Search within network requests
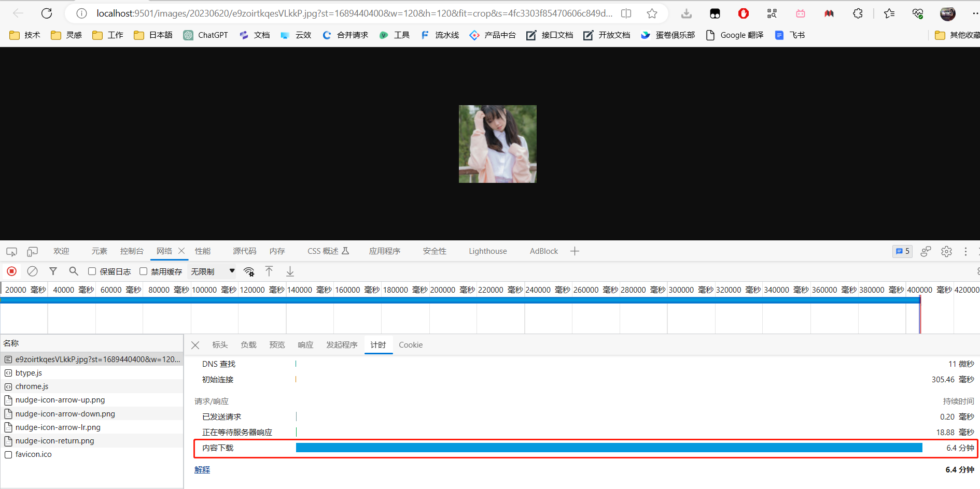The image size is (980, 489). [x=74, y=271]
